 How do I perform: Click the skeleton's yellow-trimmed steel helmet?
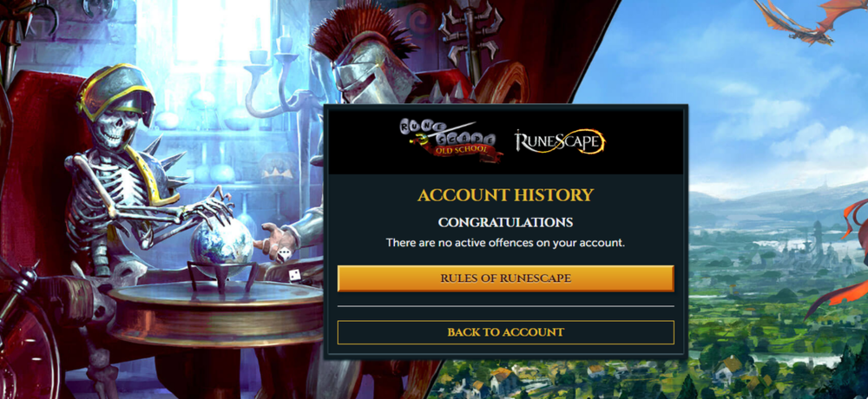[x=115, y=91]
